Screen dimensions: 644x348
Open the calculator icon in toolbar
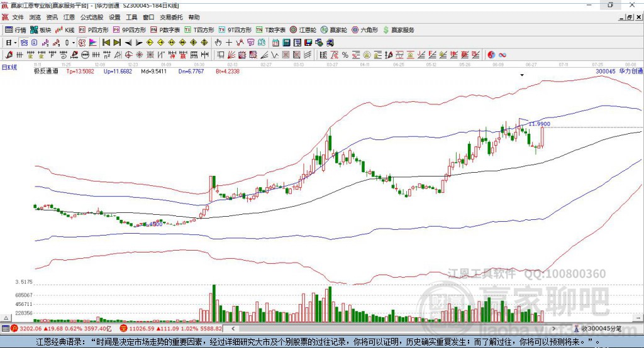286,43
